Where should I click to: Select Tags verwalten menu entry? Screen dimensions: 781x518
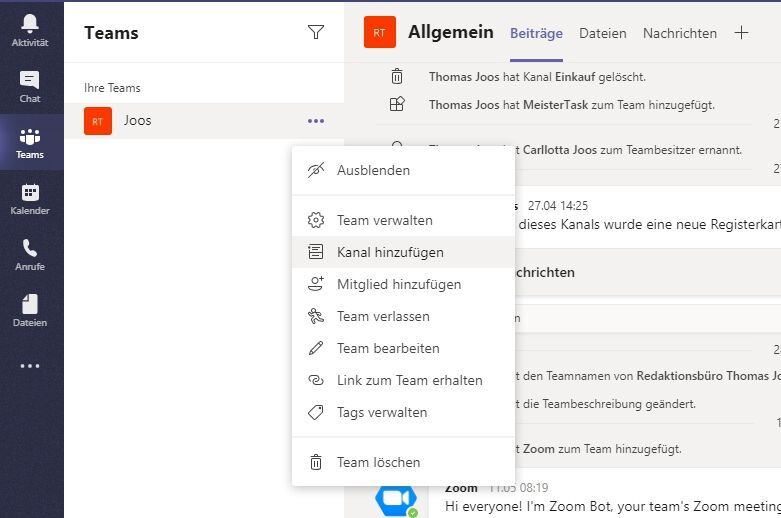(x=403, y=412)
